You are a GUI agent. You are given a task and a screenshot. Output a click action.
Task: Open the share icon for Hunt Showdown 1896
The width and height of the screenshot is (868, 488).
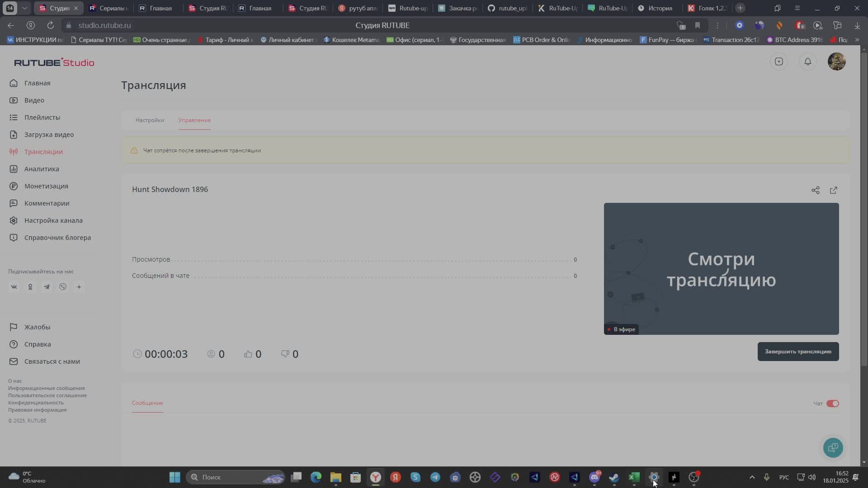click(816, 190)
